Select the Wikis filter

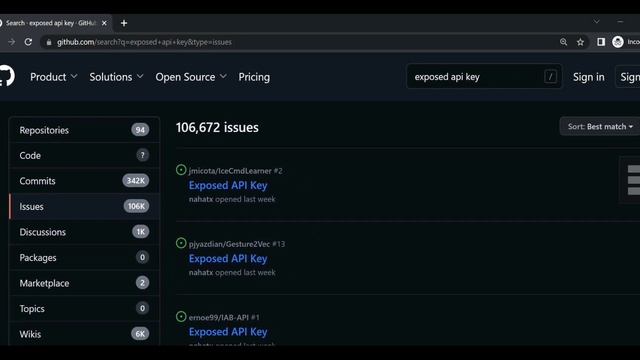click(84, 334)
